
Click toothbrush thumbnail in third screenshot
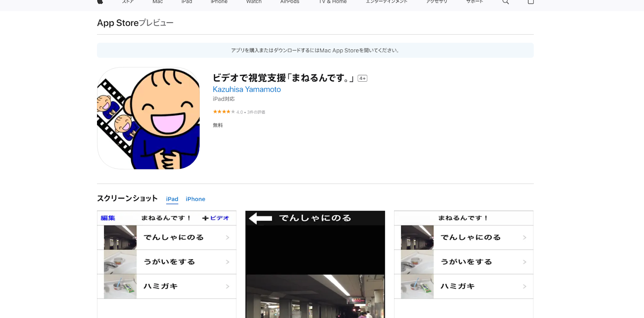pyautogui.click(x=417, y=287)
